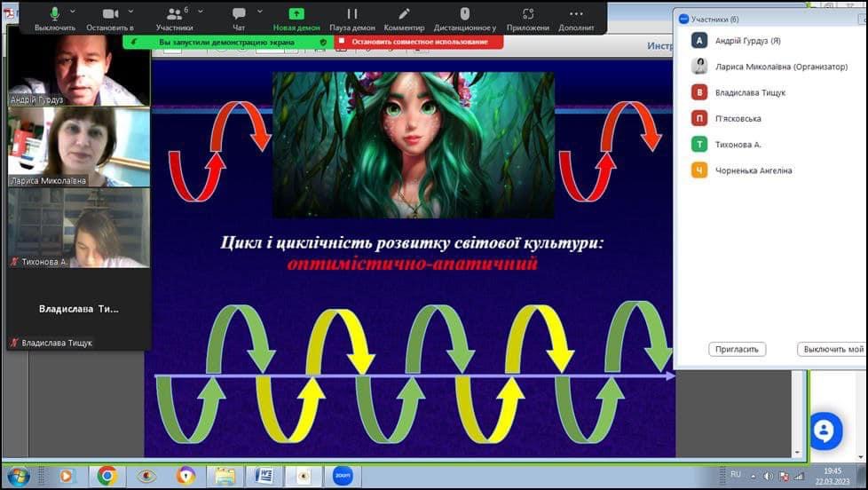Select Лариса Миколаївна video thumbnail
Viewport: 868px width, 490px height.
pyautogui.click(x=79, y=146)
